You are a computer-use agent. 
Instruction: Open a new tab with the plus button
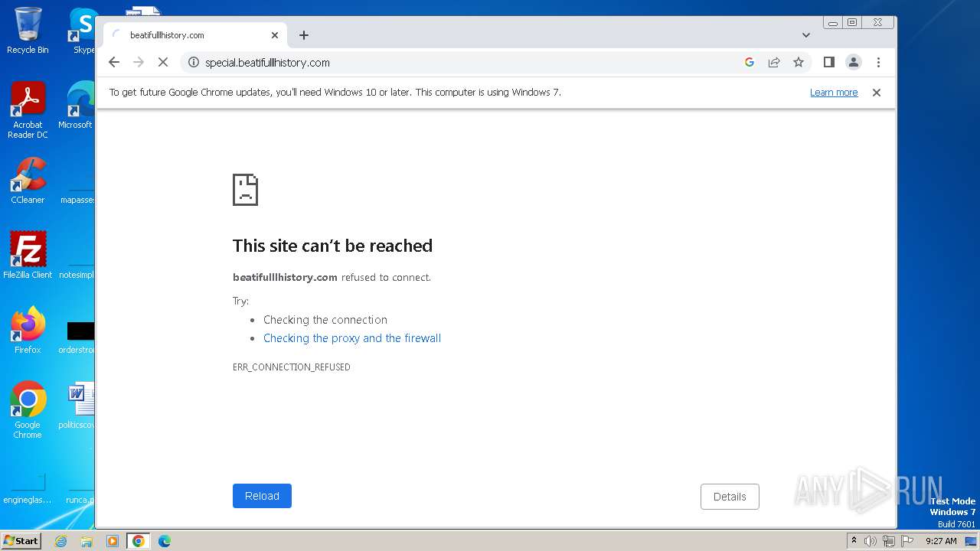tap(304, 35)
